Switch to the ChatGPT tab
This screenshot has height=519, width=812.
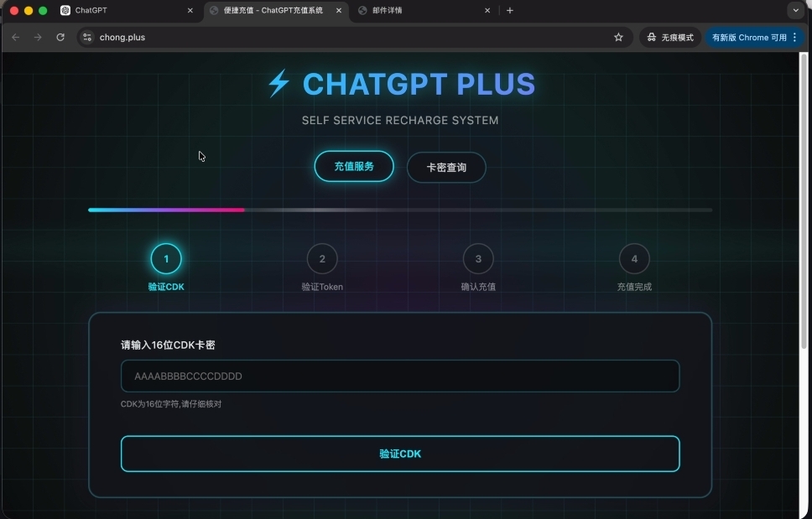click(x=117, y=11)
